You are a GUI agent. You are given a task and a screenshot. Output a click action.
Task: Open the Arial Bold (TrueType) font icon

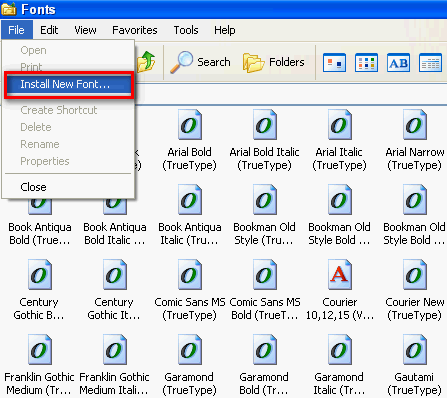click(x=190, y=125)
